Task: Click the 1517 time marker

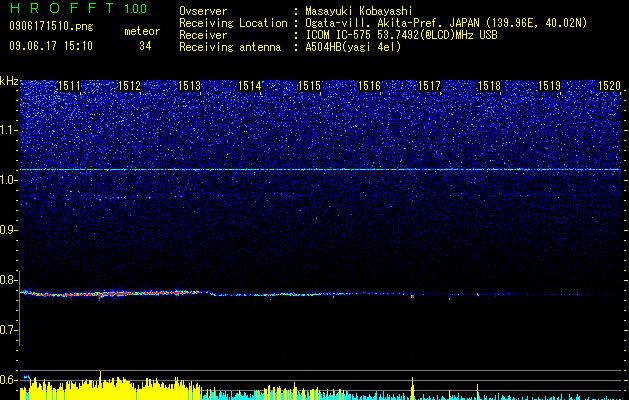Action: pyautogui.click(x=429, y=86)
